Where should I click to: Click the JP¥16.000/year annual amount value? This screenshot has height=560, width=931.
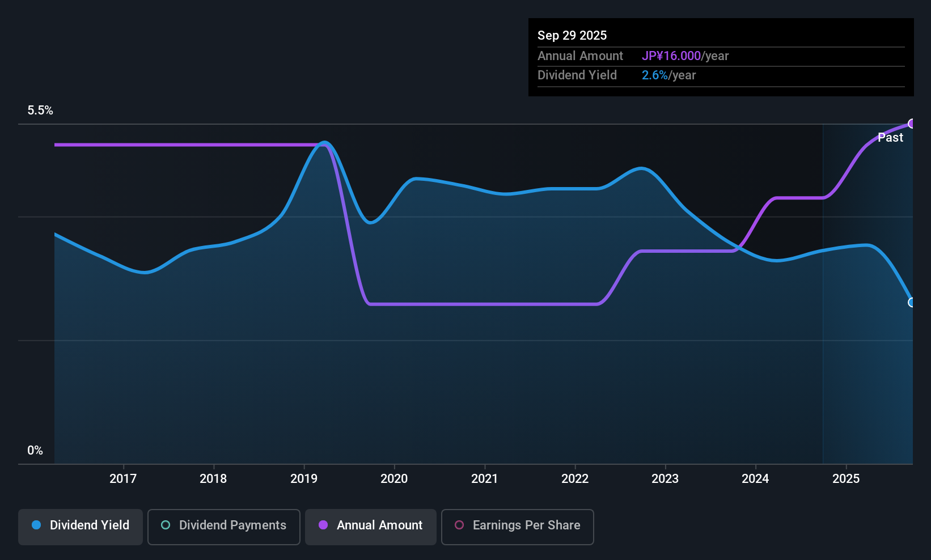coord(685,56)
